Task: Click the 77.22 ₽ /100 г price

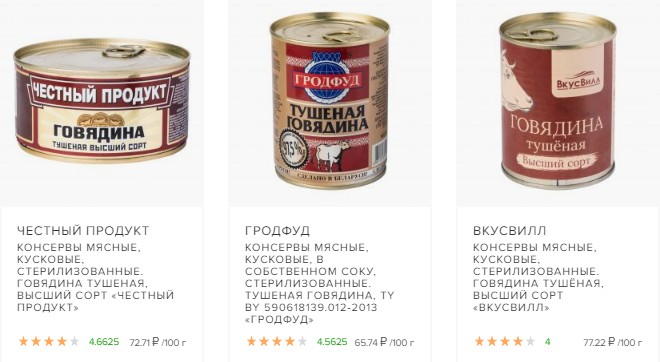Action: click(x=613, y=342)
